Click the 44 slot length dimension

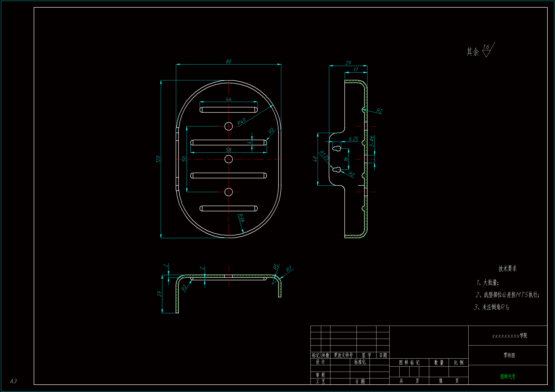tap(228, 99)
